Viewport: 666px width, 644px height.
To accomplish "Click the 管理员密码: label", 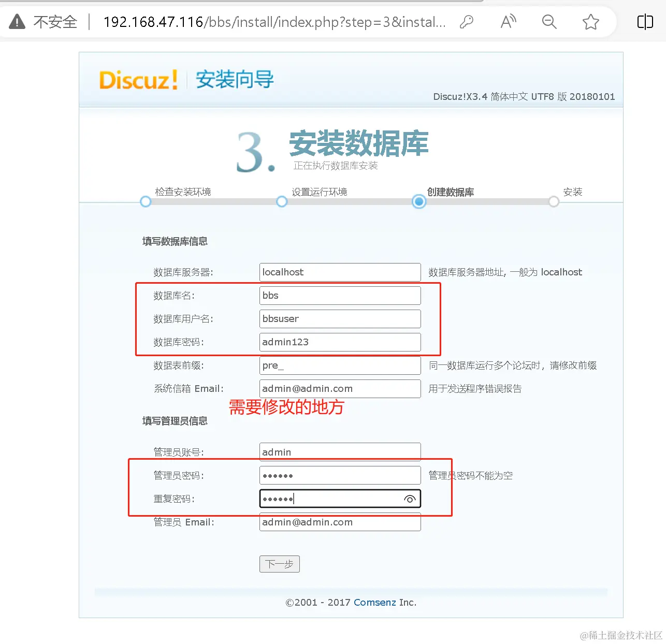I will pos(179,475).
